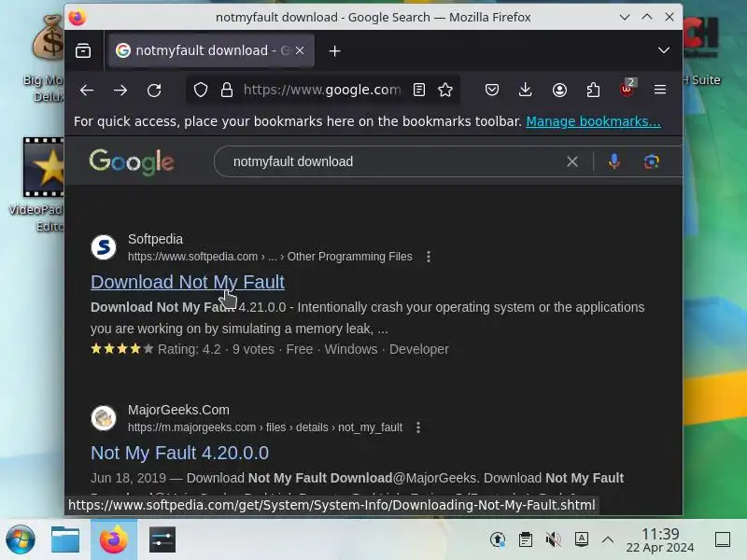Open the keyboard layout tray icon
747x560 pixels.
tap(581, 539)
